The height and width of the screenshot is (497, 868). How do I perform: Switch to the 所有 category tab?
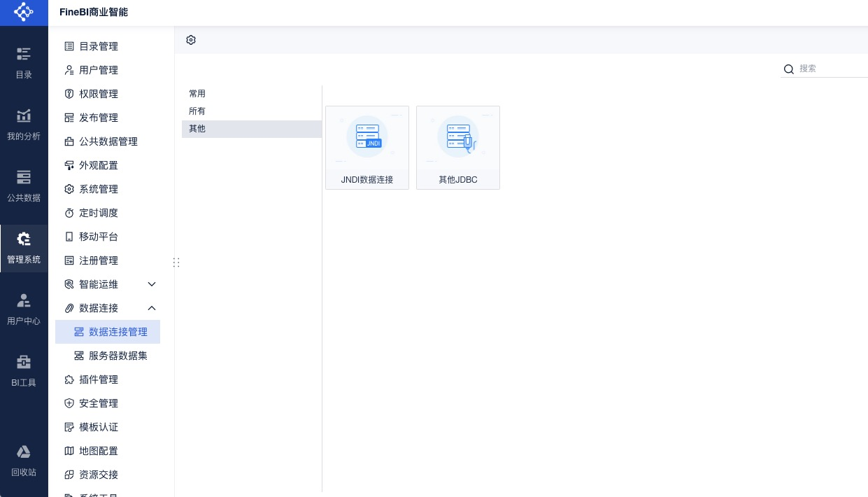click(x=197, y=111)
